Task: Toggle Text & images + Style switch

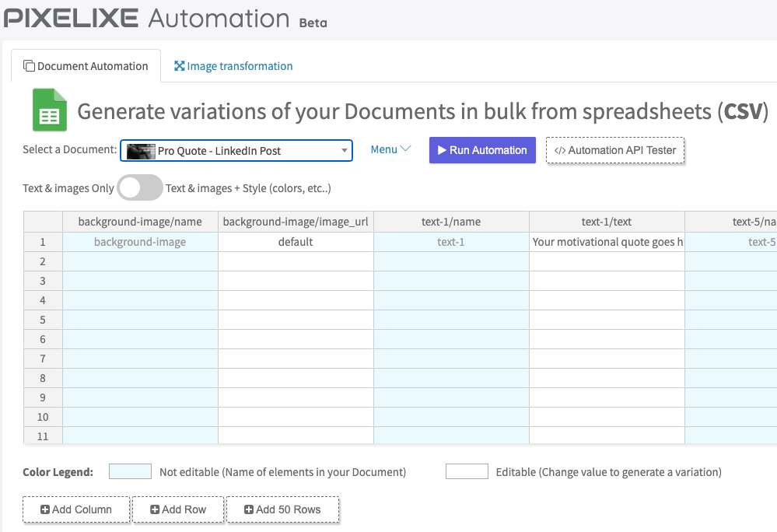Action: point(139,188)
